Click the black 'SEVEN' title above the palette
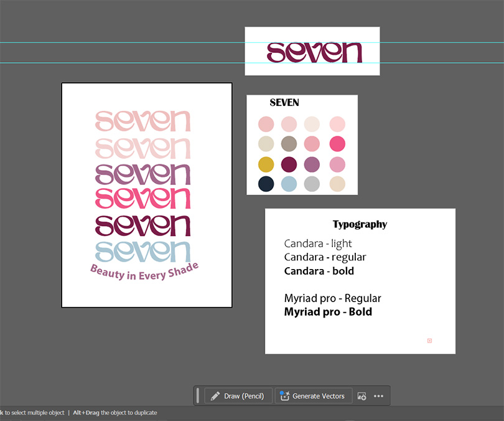Image resolution: width=504 pixels, height=421 pixels. [x=284, y=103]
